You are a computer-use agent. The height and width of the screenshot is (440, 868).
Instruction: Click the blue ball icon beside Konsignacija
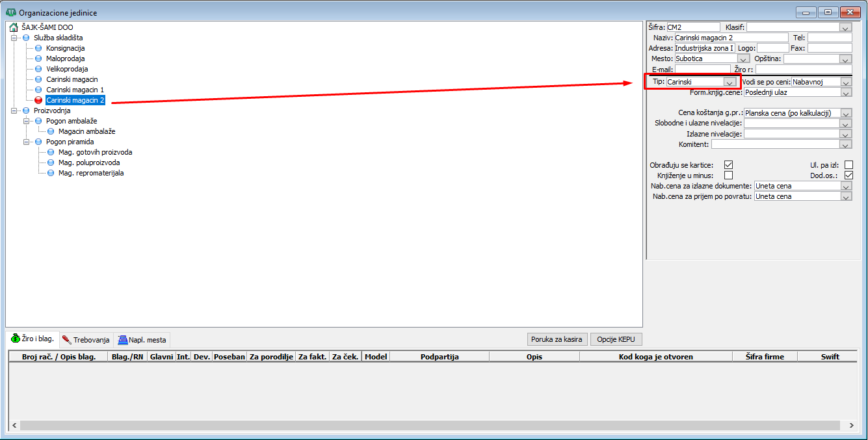click(38, 48)
